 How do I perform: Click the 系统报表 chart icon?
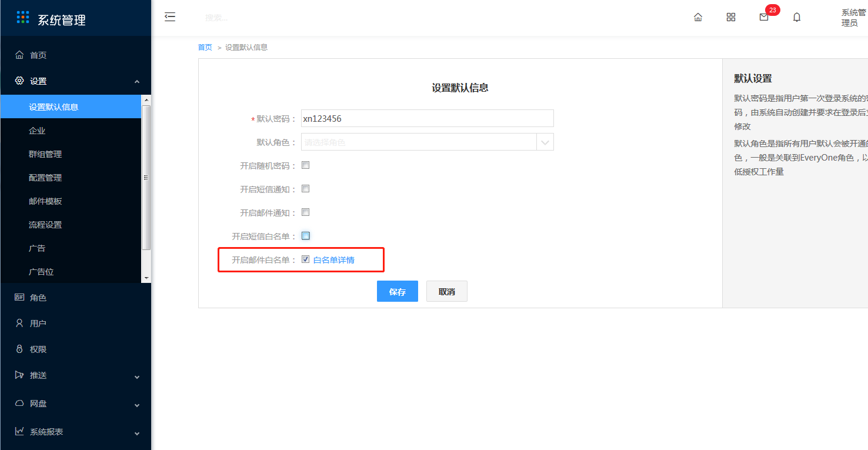[19, 431]
